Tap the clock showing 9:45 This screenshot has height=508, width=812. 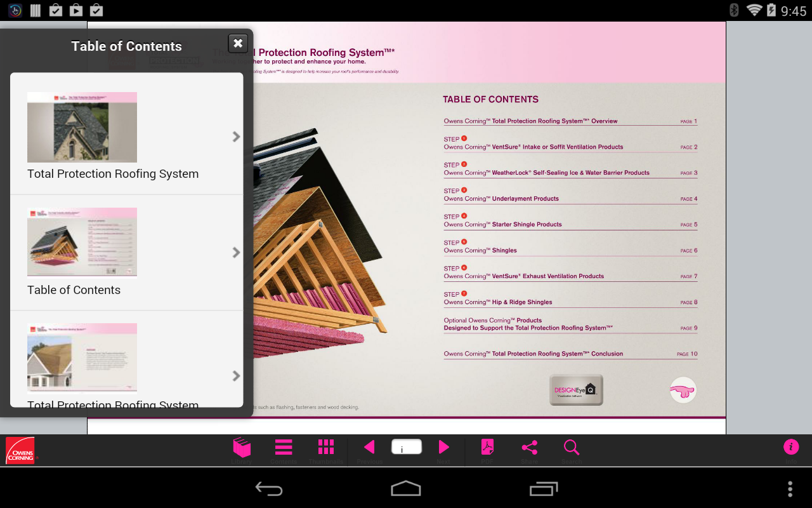tap(794, 11)
